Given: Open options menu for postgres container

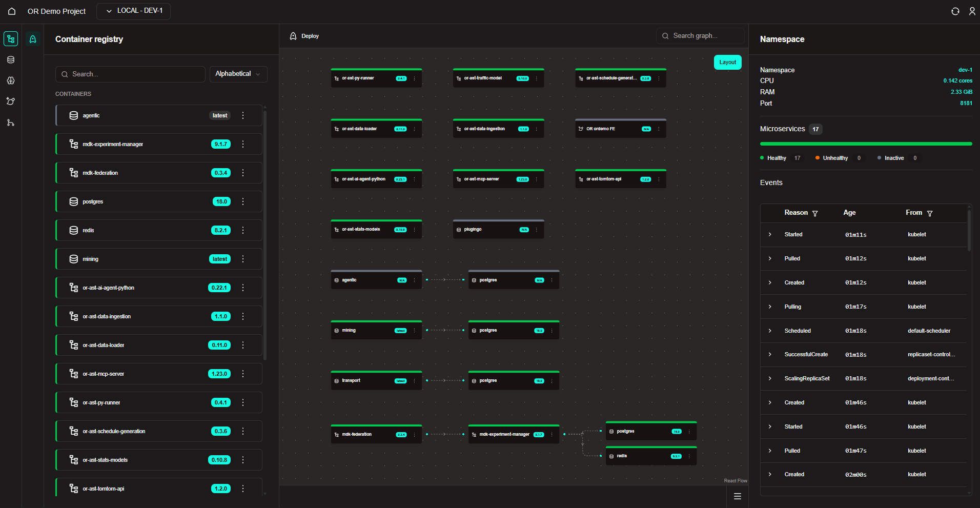Looking at the screenshot, I should [x=243, y=201].
